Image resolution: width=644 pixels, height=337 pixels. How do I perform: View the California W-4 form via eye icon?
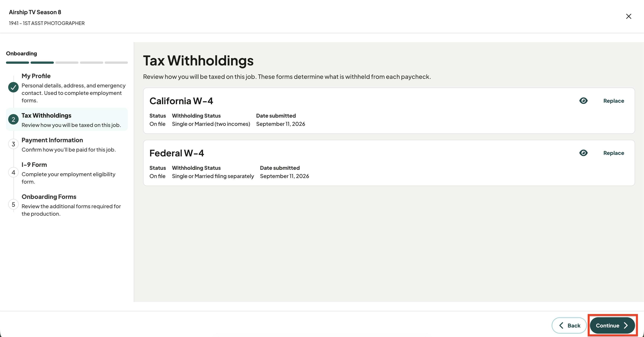click(583, 101)
